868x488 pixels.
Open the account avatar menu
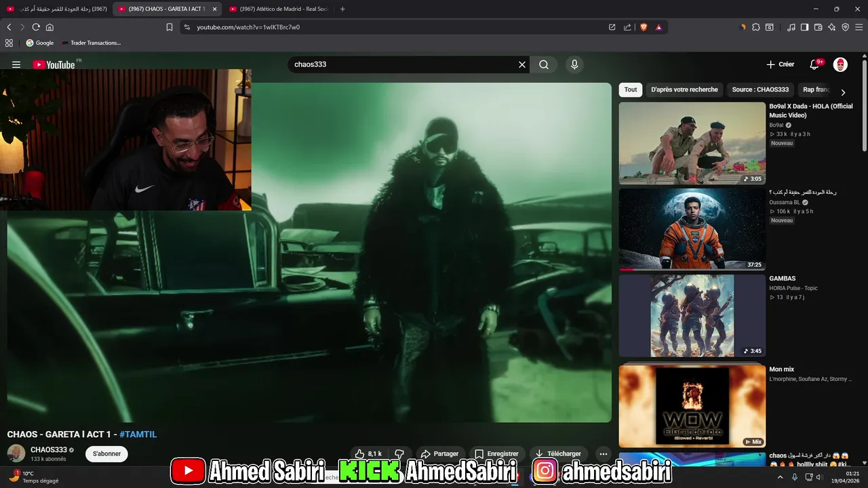840,64
